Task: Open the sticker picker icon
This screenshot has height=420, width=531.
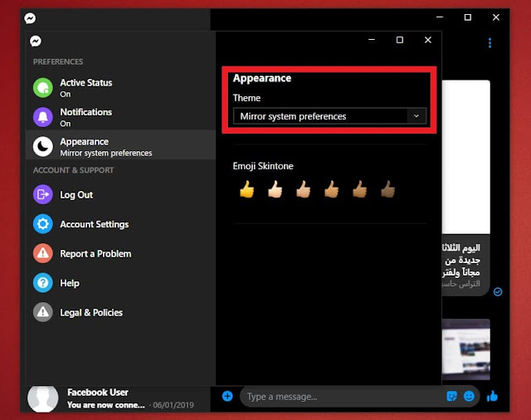Action: (451, 396)
